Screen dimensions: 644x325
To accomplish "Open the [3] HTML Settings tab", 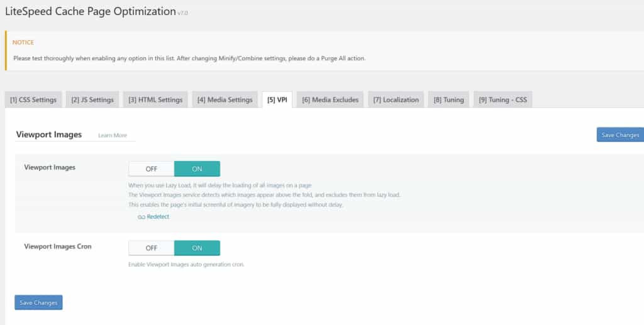I will 155,100.
